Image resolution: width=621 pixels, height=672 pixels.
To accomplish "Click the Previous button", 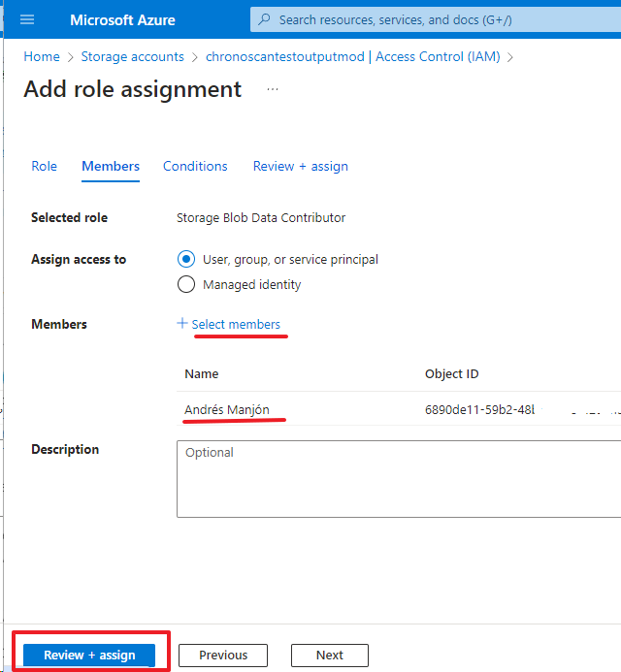I will point(223,656).
